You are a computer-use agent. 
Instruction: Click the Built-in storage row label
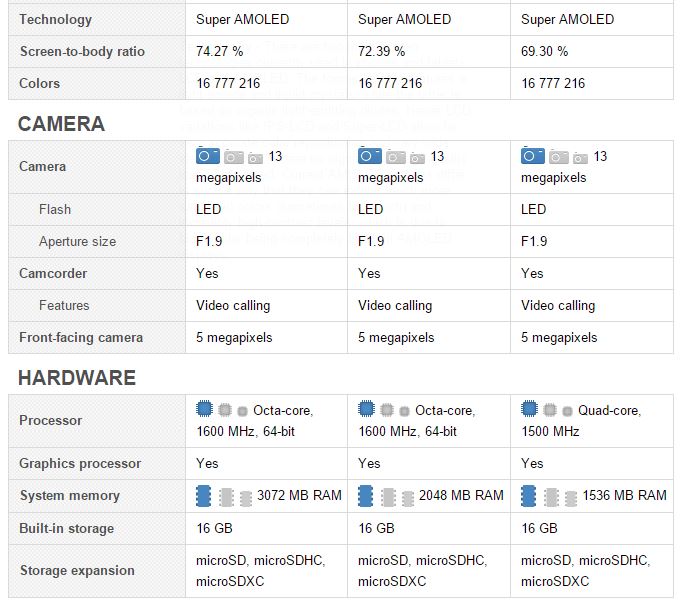(66, 528)
